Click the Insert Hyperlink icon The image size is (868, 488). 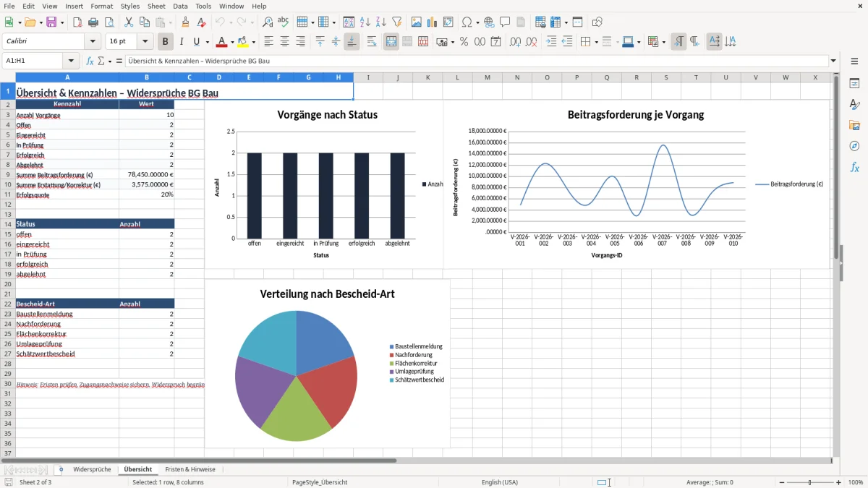(x=489, y=22)
